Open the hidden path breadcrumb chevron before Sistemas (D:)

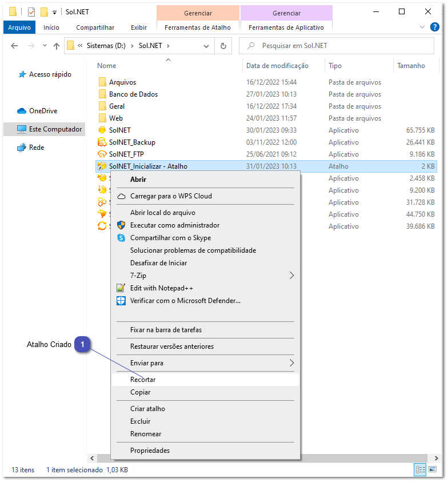[80, 46]
